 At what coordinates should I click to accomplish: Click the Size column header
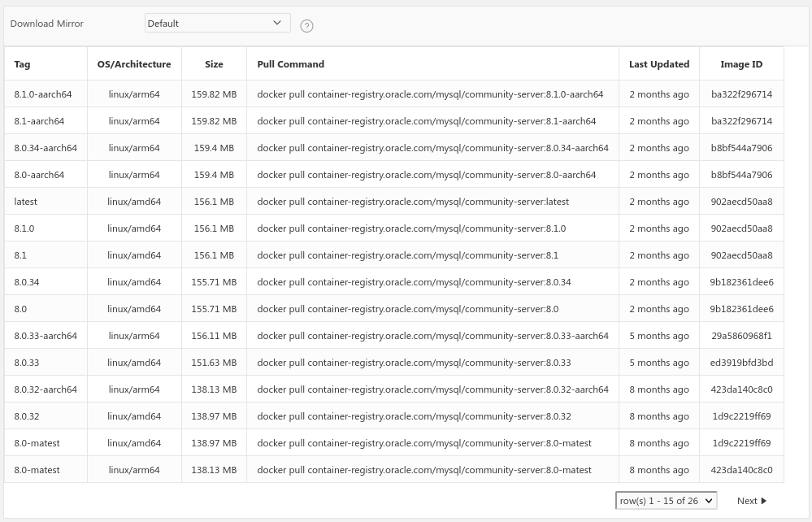[x=214, y=63]
